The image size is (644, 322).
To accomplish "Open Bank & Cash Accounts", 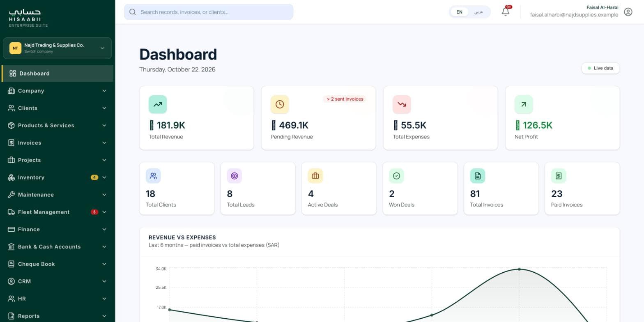I will point(57,247).
